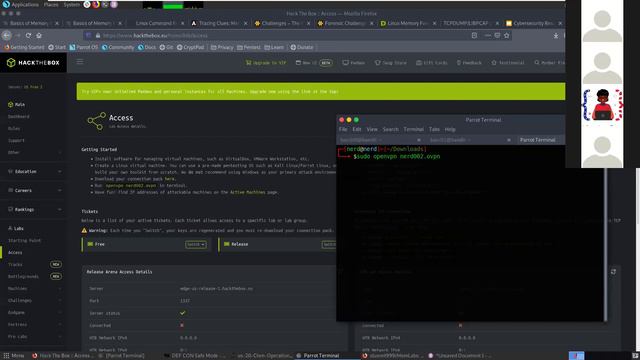Close the Linux Command browser tab
Screen dimensions: 640x360
tap(182, 23)
